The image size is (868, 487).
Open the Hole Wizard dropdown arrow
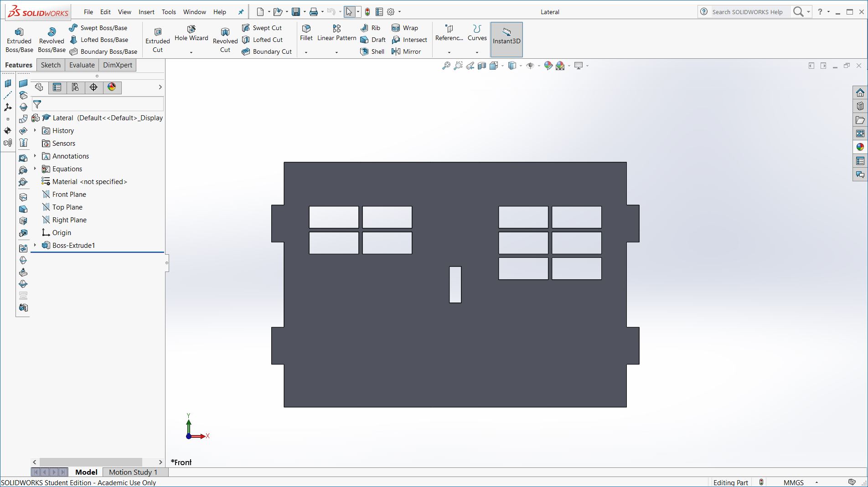191,52
